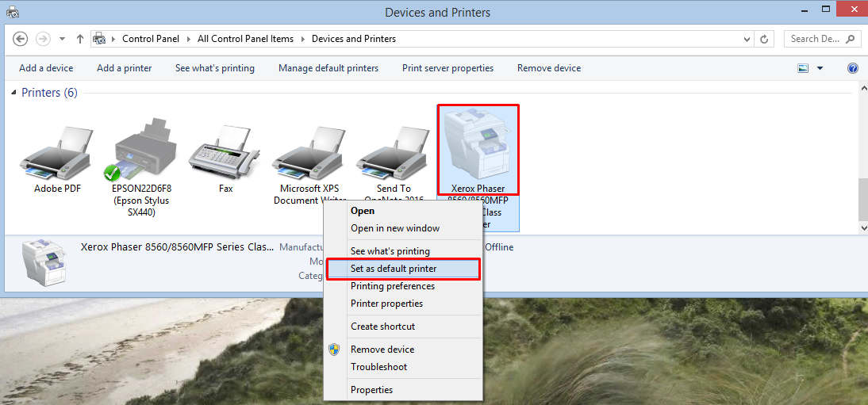Screen dimensions: 868x405
Task: Click the Xerox Phaser 8560/8560MFP details pane title
Action: (177, 247)
